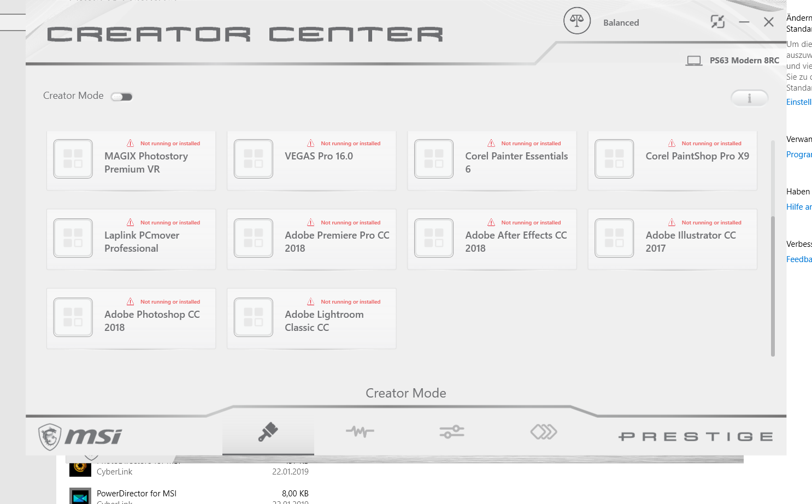Viewport: 812px width, 504px height.
Task: Open the Hilfe link in the background settings window
Action: pos(799,207)
